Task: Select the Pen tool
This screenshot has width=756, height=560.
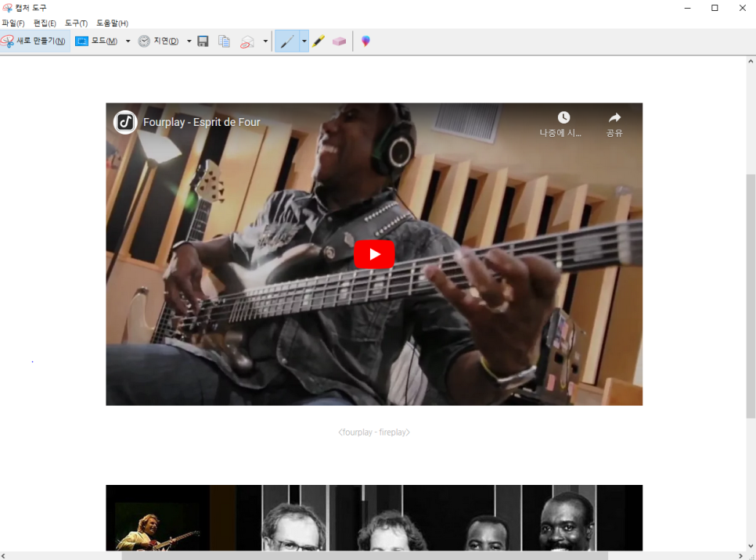Action: pyautogui.click(x=287, y=41)
